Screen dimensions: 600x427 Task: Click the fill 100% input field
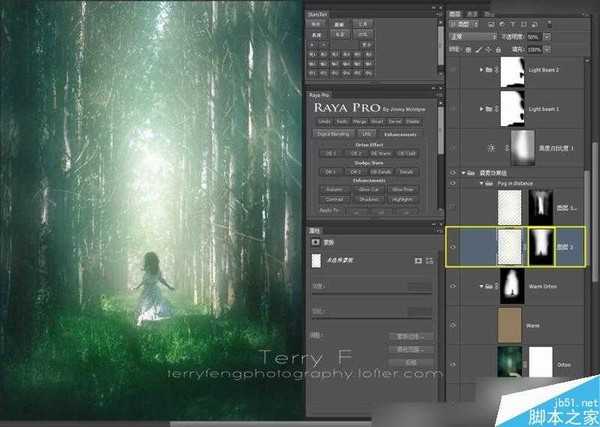(x=534, y=49)
